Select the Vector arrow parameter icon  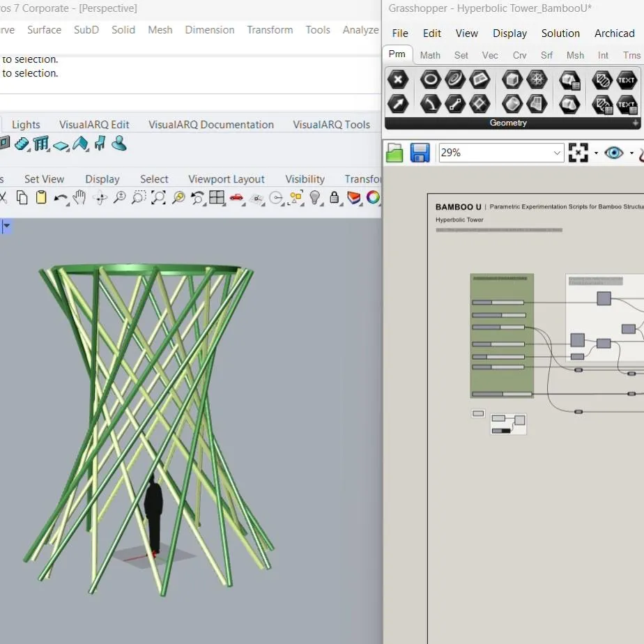(x=398, y=105)
